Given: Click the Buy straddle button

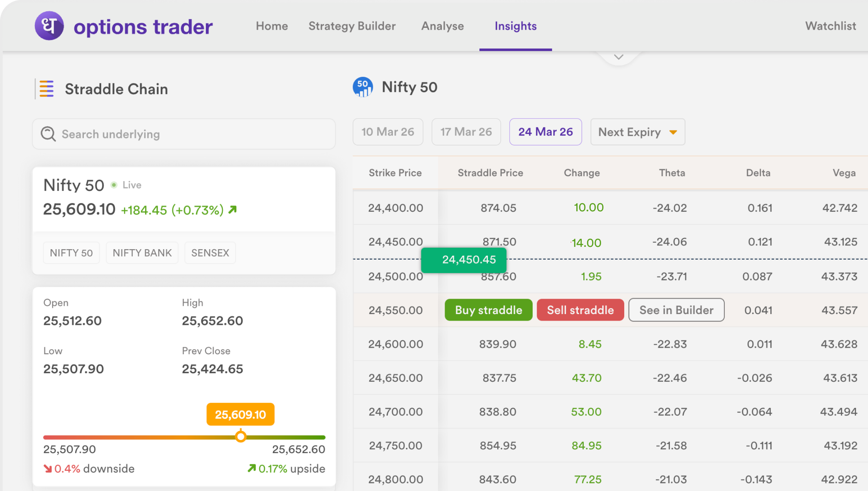Looking at the screenshot, I should coord(488,310).
